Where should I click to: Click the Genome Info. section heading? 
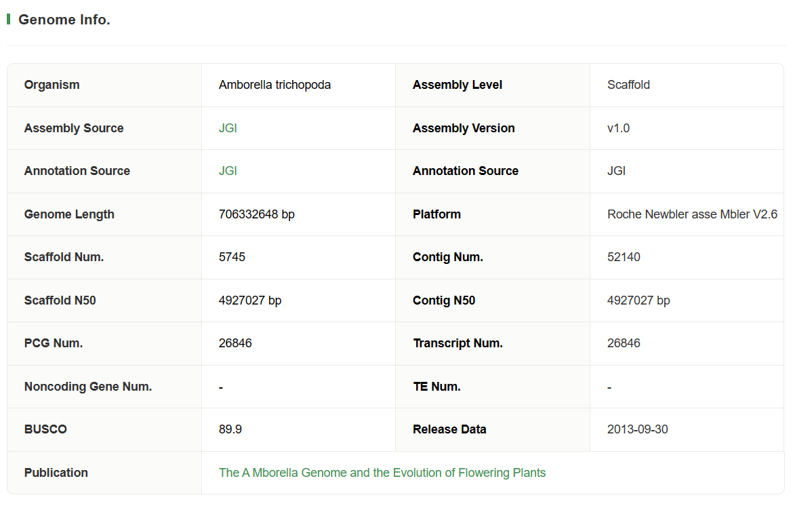64,20
